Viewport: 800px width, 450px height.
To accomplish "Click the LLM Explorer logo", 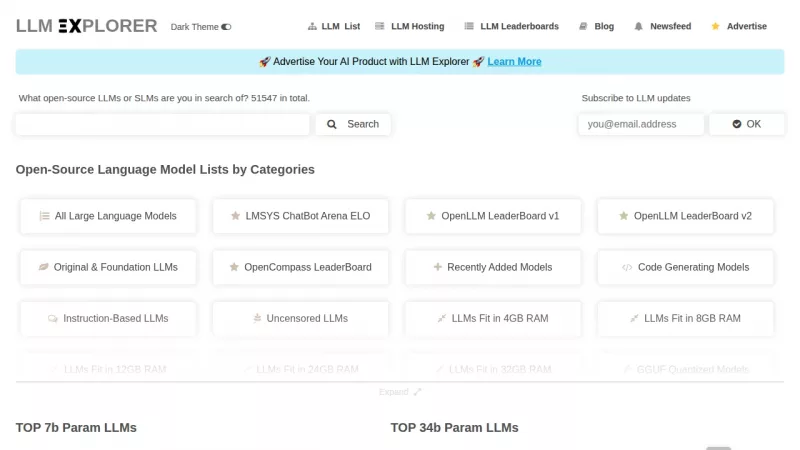I will click(x=87, y=26).
